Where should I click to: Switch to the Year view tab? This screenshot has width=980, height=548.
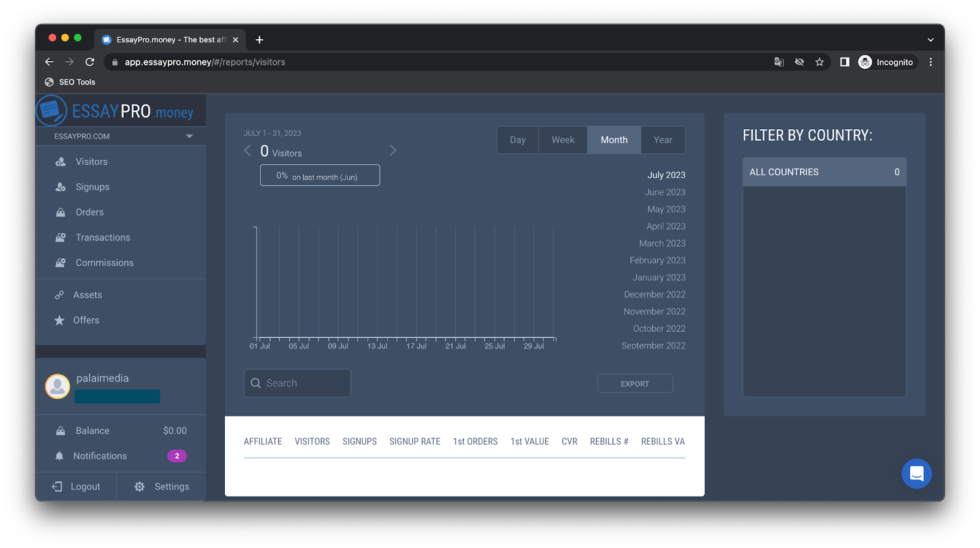(x=663, y=140)
